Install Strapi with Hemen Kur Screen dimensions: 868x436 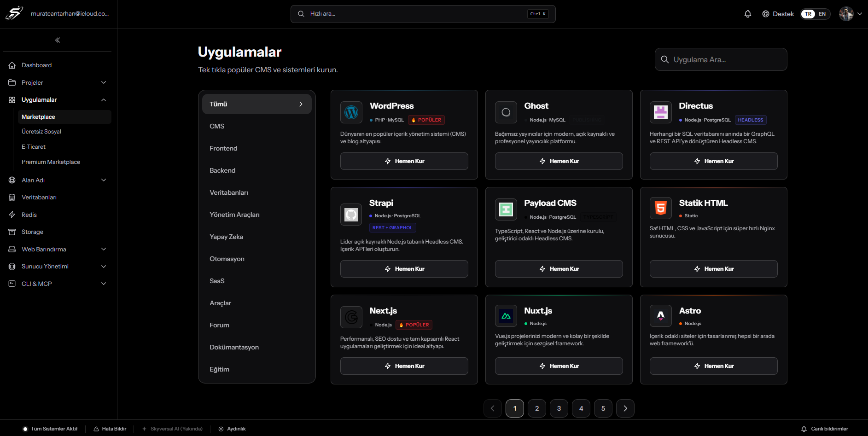pos(404,269)
